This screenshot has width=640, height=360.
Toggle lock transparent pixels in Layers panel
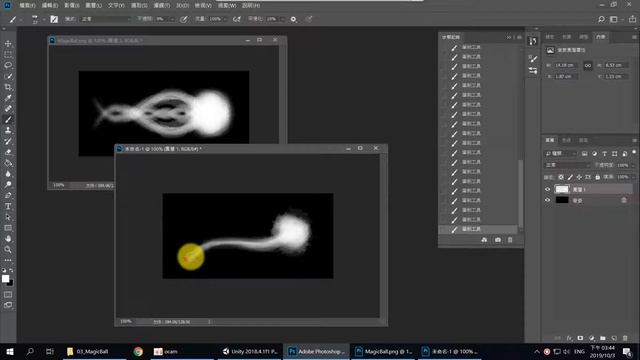561,177
